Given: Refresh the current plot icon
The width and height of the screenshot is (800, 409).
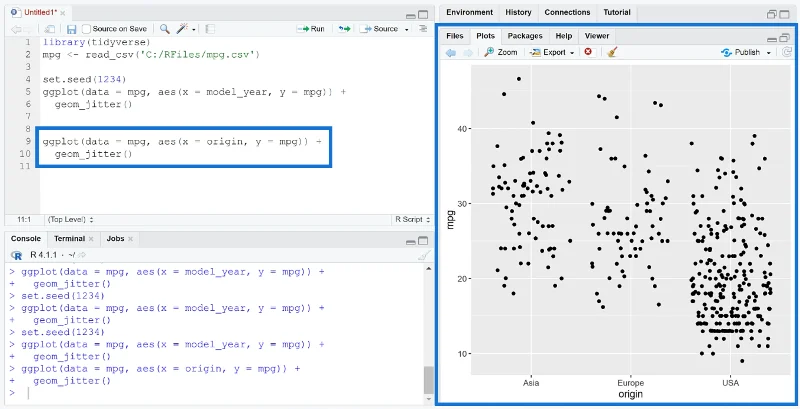Looking at the screenshot, I should pos(787,52).
